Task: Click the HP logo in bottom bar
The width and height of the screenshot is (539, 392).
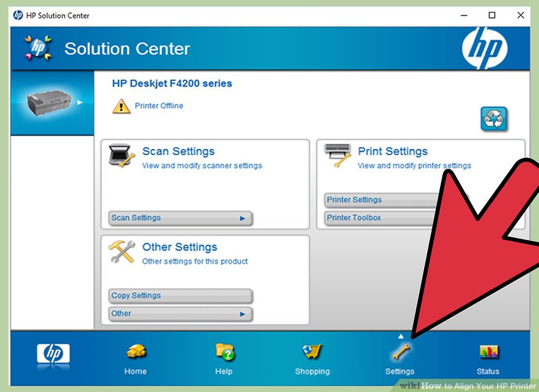Action: tap(53, 354)
